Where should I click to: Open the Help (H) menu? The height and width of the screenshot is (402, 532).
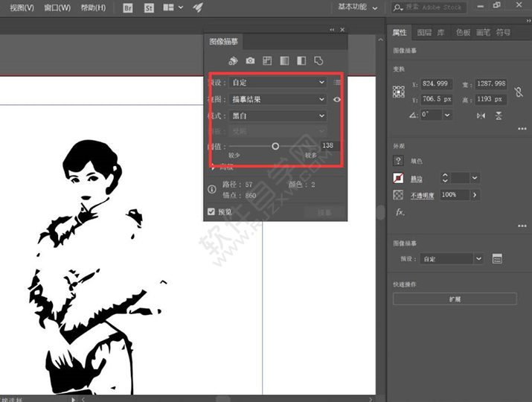(x=93, y=7)
